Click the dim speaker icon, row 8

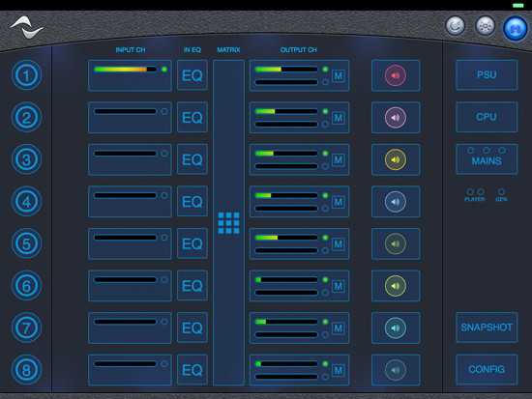(x=396, y=369)
